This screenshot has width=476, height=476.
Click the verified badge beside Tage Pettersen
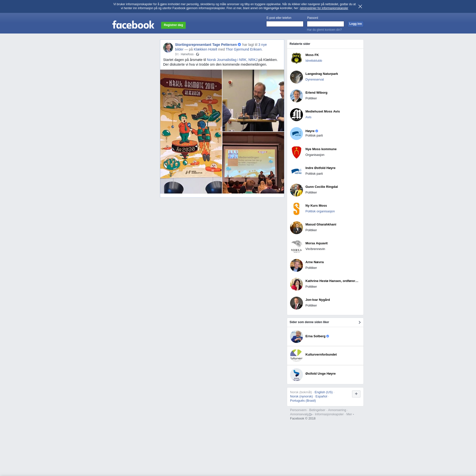coord(239,45)
